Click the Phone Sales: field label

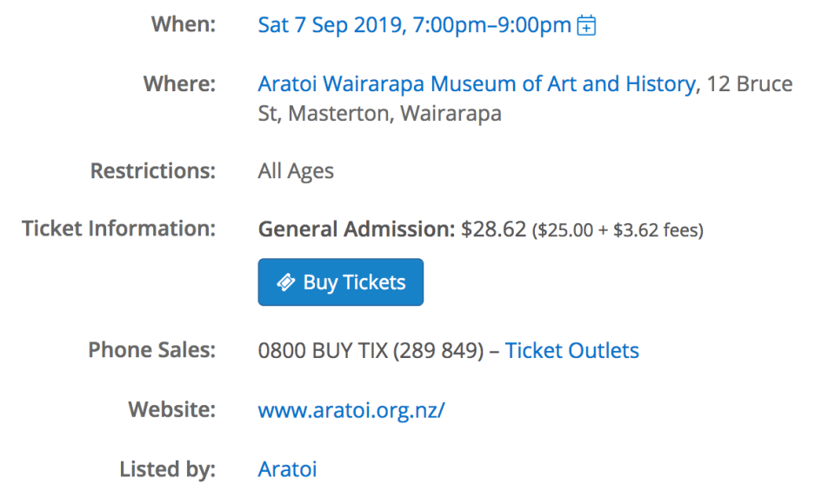(x=151, y=350)
